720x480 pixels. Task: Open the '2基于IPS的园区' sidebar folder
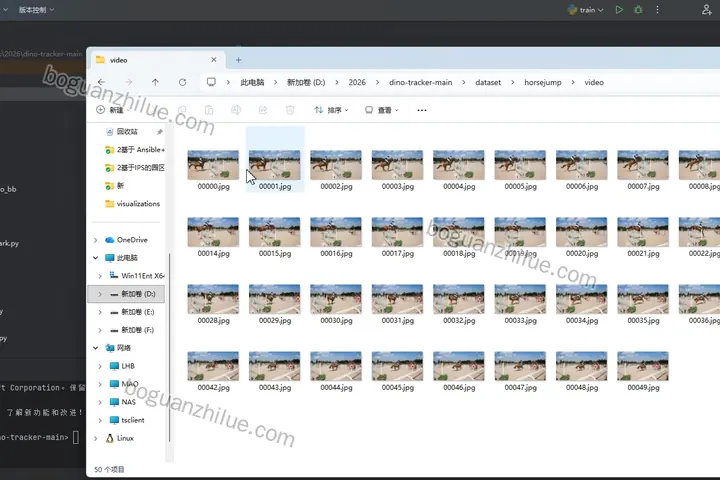[x=135, y=168]
